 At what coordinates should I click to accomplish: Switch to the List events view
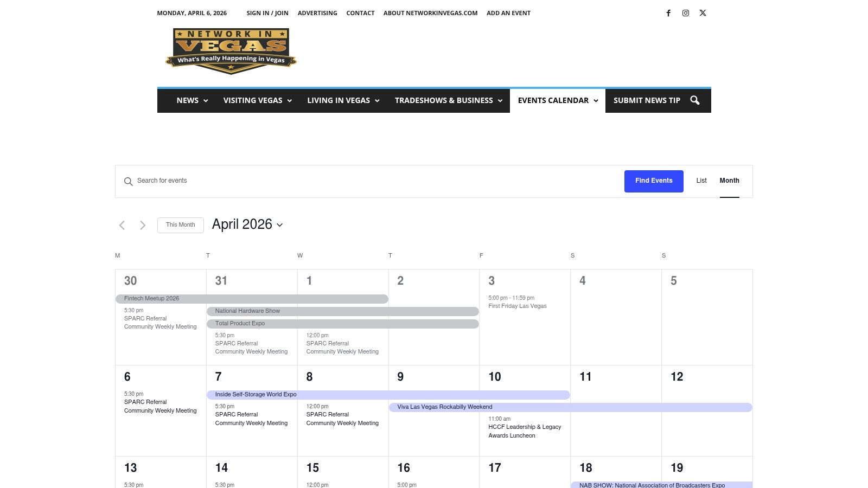coord(701,181)
